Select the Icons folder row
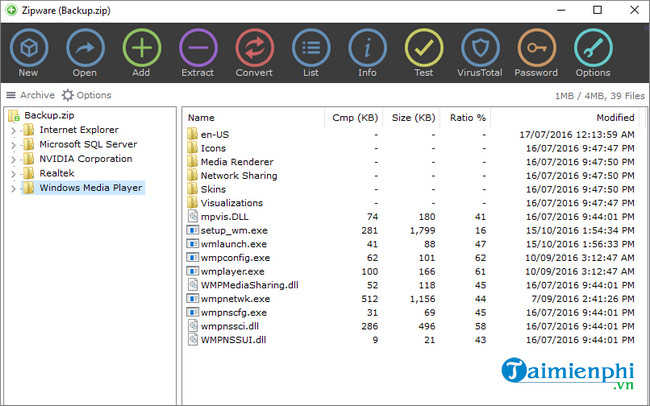Screen dimensions: 650x406 410,148
